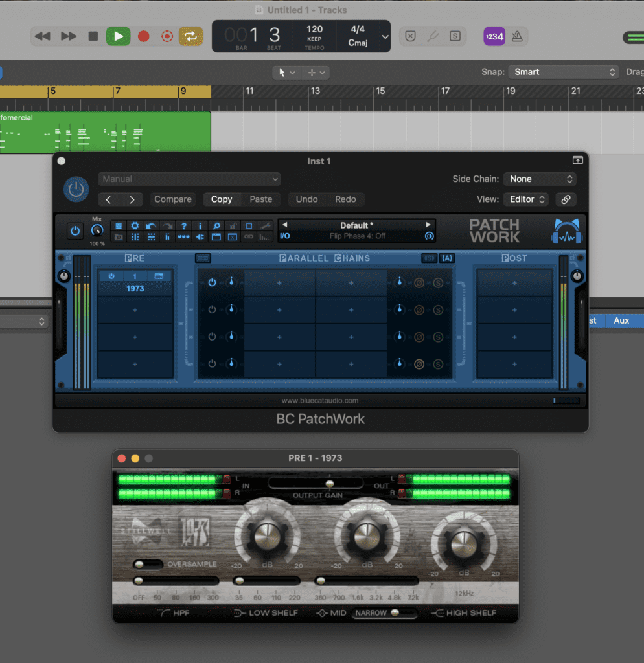Click the link icon in the plugin header
Screen dimensions: 644x663
click(x=566, y=199)
